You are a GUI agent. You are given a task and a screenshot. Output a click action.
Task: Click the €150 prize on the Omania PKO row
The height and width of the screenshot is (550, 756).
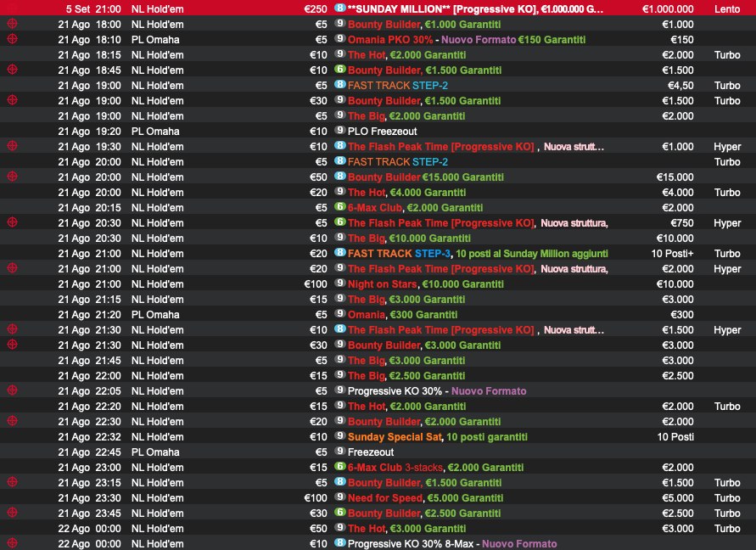(x=682, y=40)
